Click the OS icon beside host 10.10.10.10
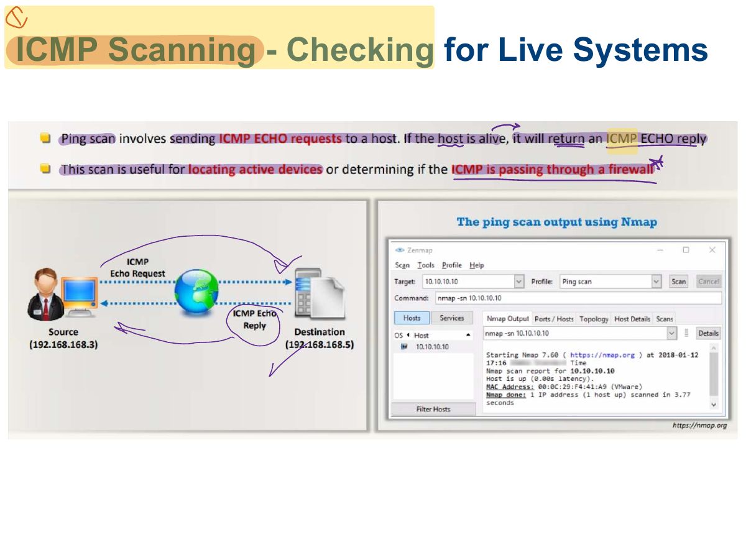This screenshot has height=560, width=746. coord(404,347)
